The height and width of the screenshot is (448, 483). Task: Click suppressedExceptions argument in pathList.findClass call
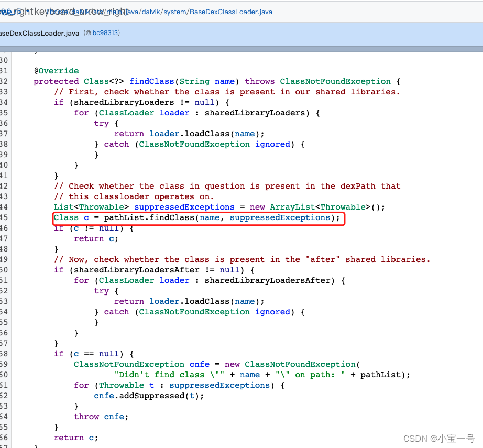(x=280, y=217)
